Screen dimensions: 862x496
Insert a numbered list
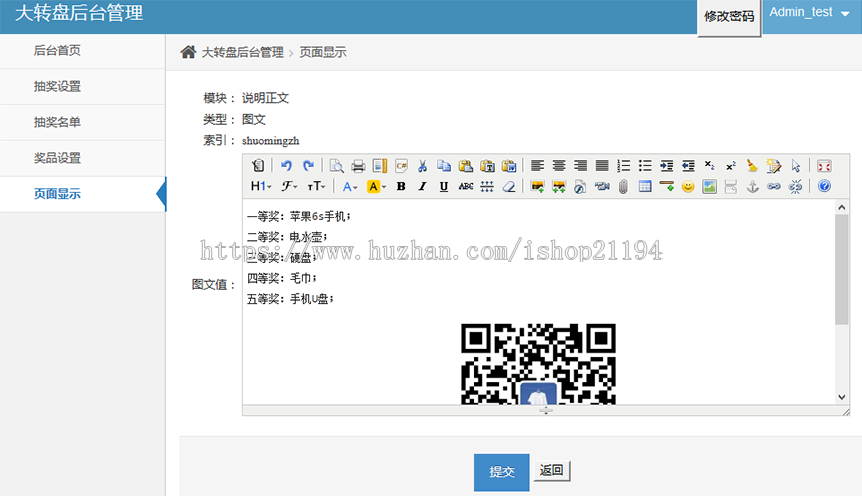[x=623, y=166]
